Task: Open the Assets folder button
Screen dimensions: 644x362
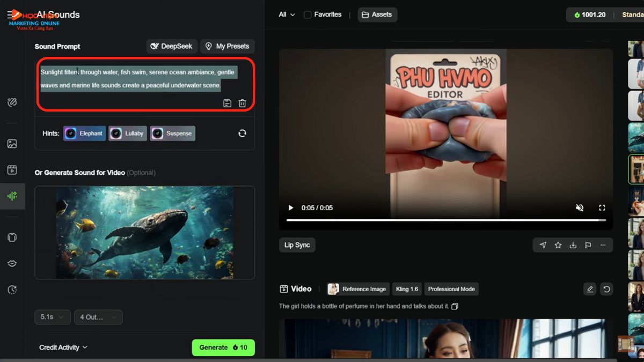Action: coord(377,14)
